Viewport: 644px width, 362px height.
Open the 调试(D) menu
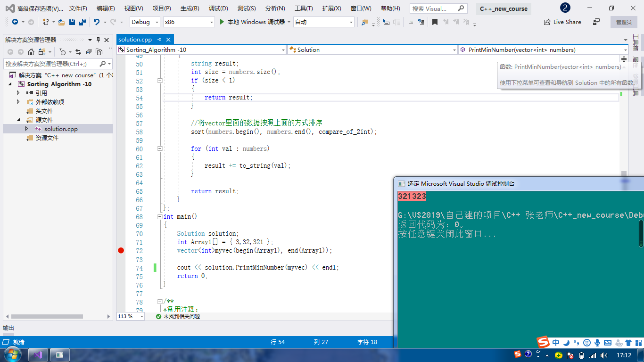pyautogui.click(x=218, y=8)
